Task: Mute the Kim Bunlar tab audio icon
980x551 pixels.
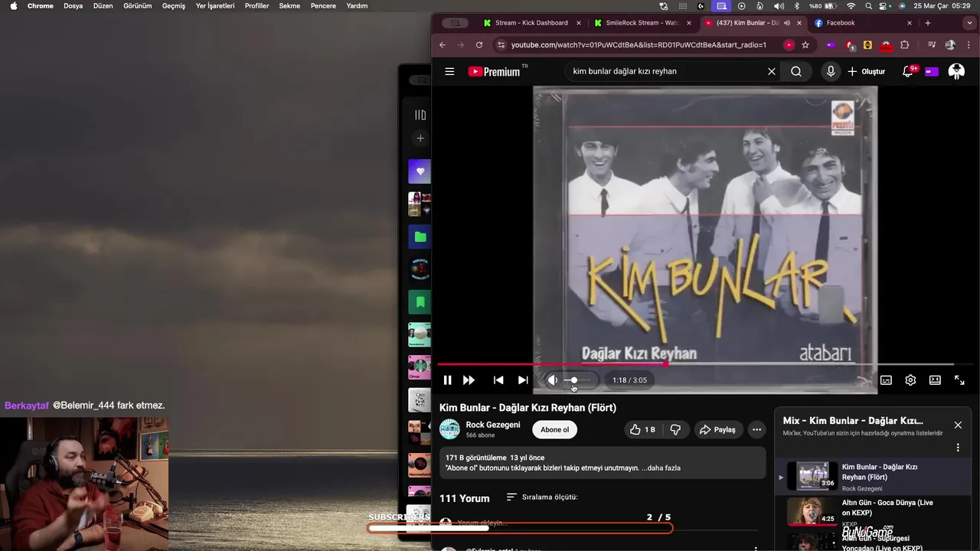Action: 787,23
